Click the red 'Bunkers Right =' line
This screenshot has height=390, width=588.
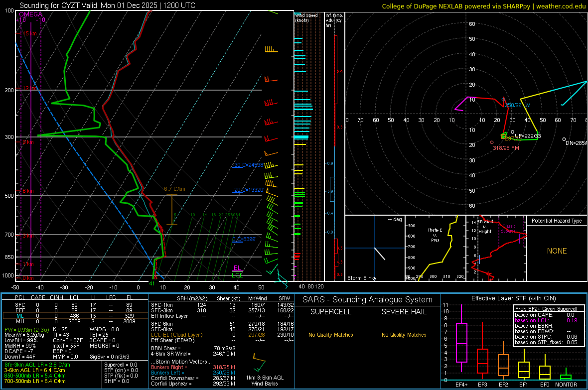[193, 368]
